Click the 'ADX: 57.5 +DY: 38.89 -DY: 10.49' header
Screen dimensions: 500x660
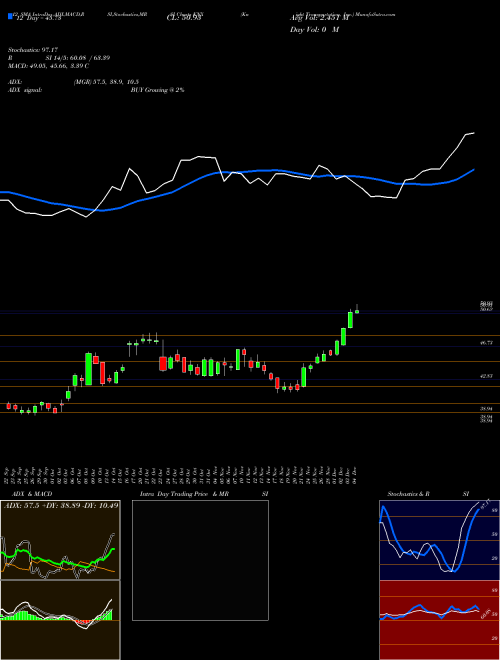pyautogui.click(x=61, y=505)
